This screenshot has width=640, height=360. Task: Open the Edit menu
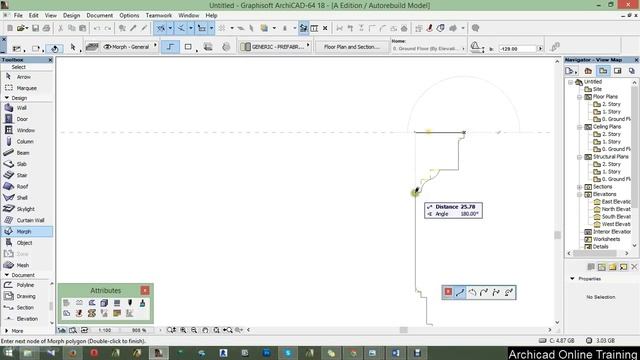click(x=33, y=16)
